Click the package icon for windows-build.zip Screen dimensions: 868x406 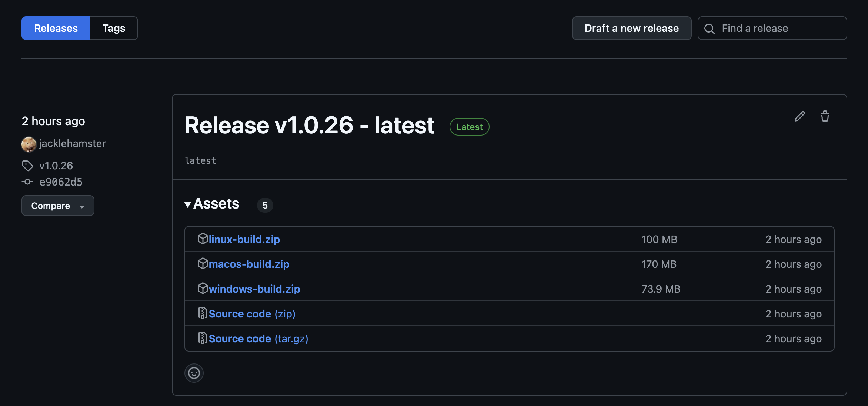pos(203,288)
